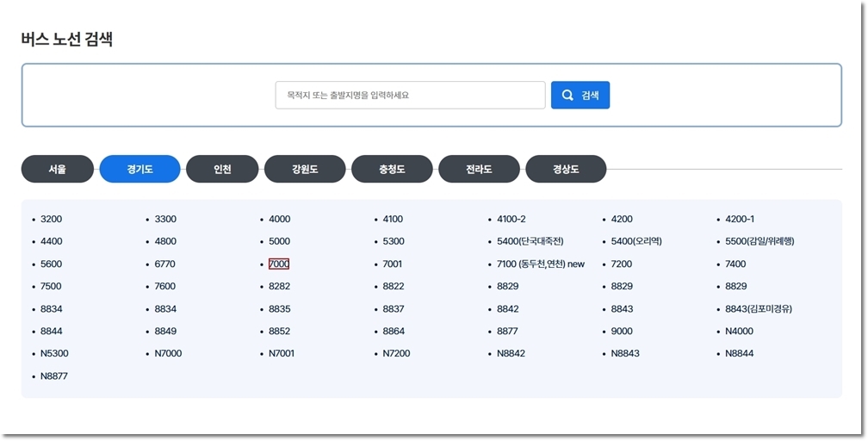Open route 5400(오리역)
The image size is (868, 441).
(636, 242)
